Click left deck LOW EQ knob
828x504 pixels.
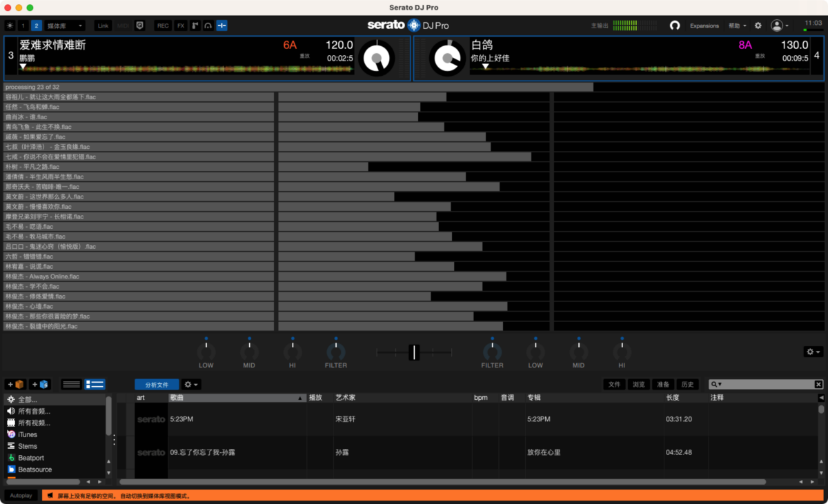206,351
